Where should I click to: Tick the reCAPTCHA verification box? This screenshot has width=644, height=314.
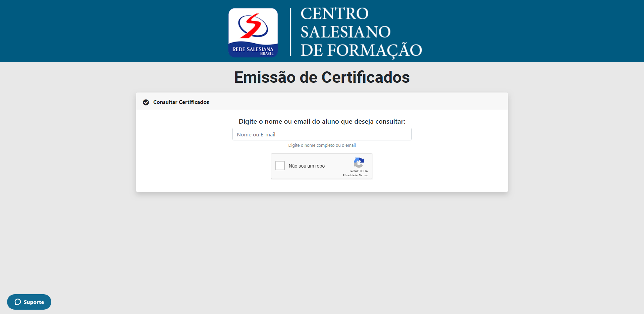tap(280, 166)
